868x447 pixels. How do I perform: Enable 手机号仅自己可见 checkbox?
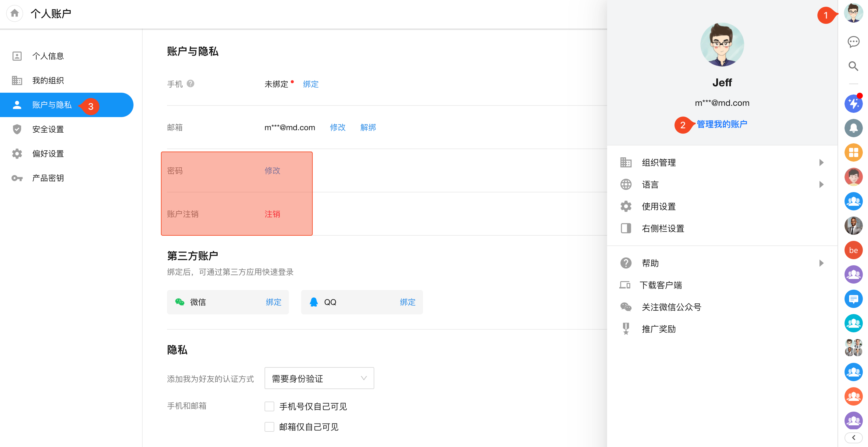[269, 406]
